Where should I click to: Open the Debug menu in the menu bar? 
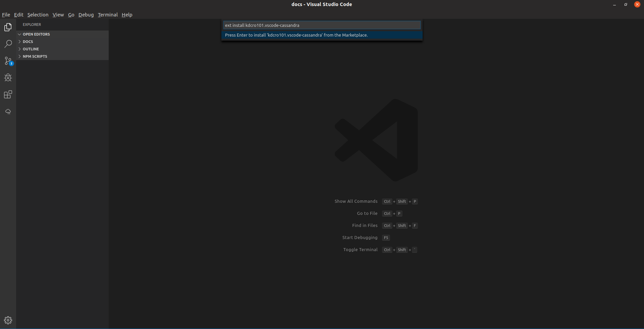click(86, 15)
